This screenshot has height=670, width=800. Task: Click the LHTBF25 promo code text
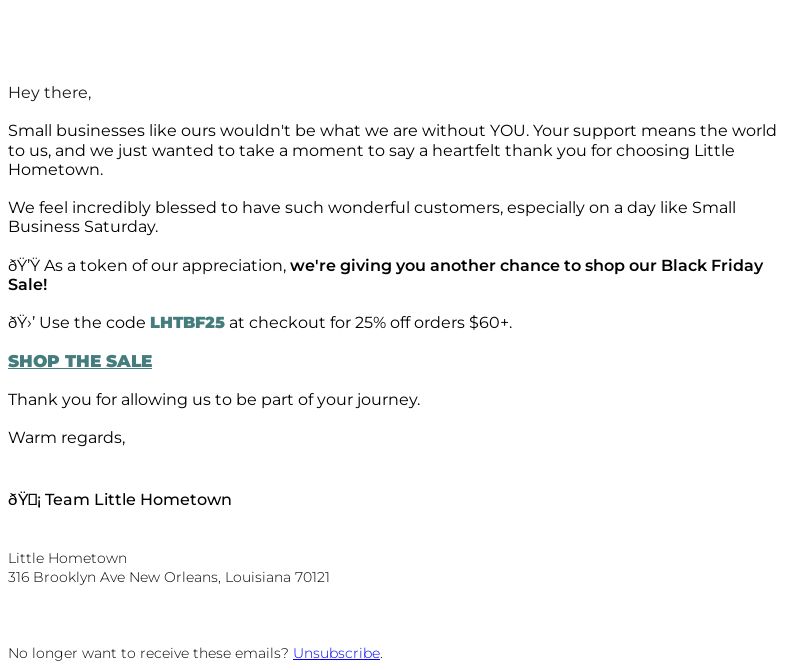click(x=187, y=322)
